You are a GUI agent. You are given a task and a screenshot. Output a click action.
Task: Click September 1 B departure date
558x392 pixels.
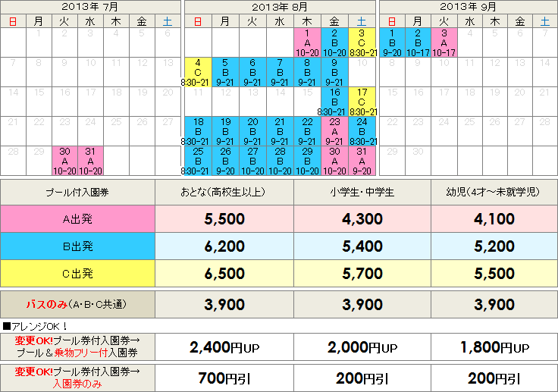point(391,43)
